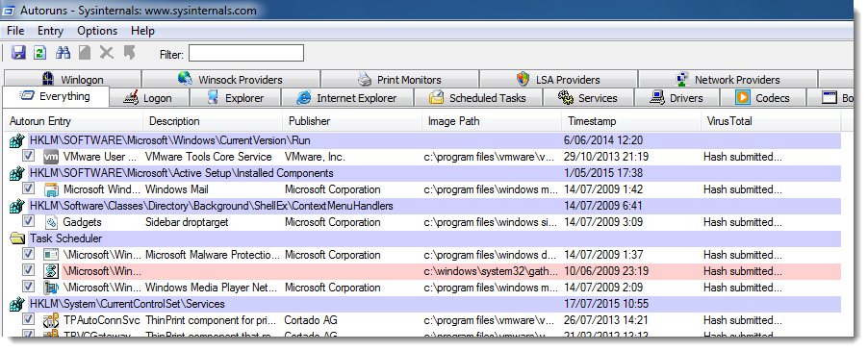The image size is (868, 351).
Task: Open the Options menu
Action: (97, 31)
